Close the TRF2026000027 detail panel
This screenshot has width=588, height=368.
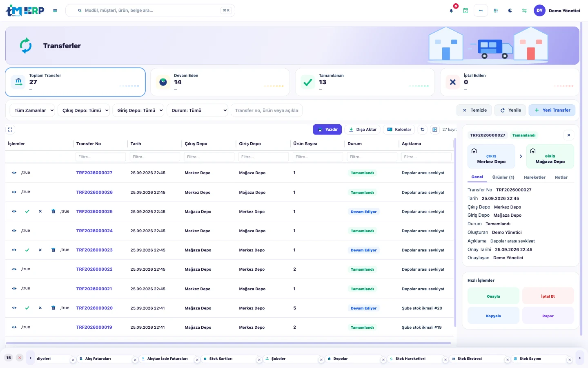(x=569, y=135)
